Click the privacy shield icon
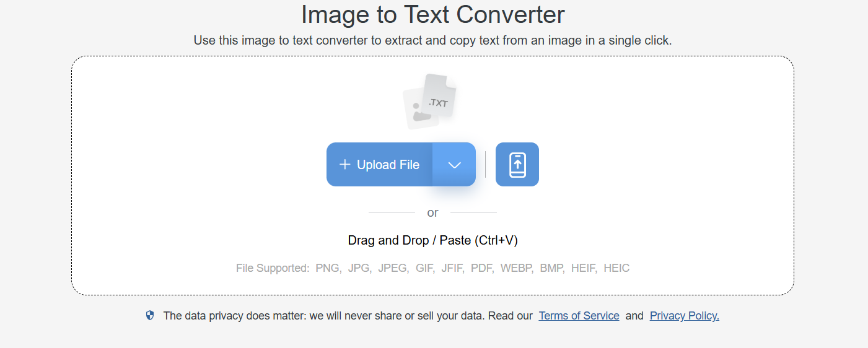The height and width of the screenshot is (348, 868). click(x=150, y=315)
